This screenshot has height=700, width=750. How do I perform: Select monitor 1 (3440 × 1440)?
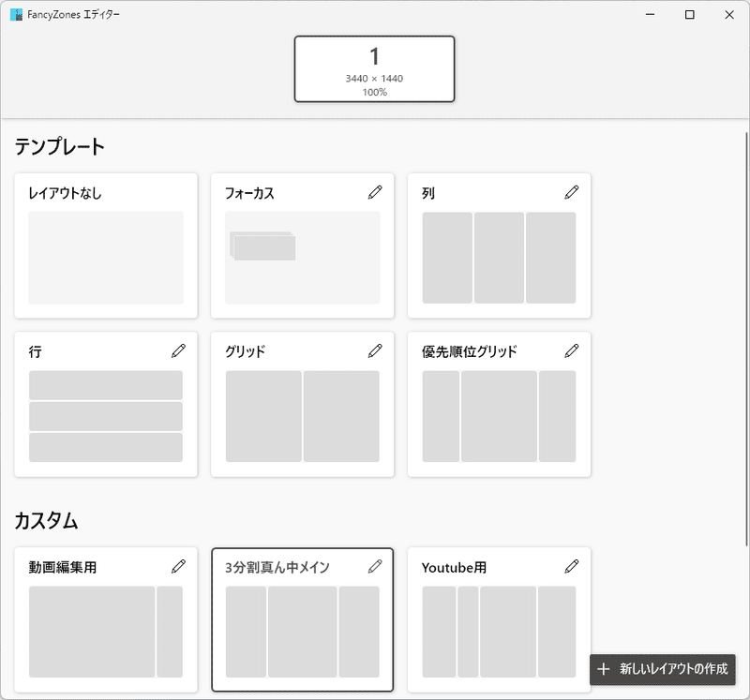tap(374, 68)
